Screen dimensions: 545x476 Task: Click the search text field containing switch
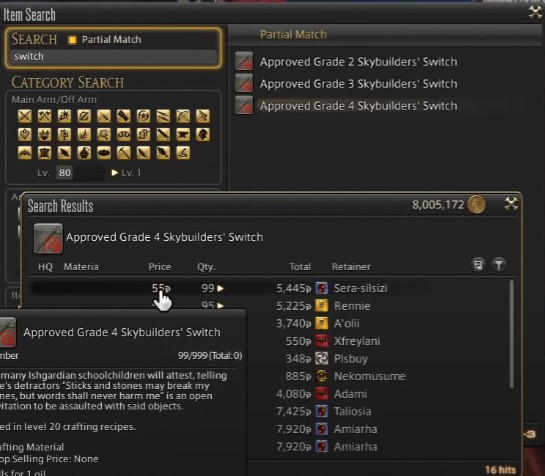tap(113, 56)
